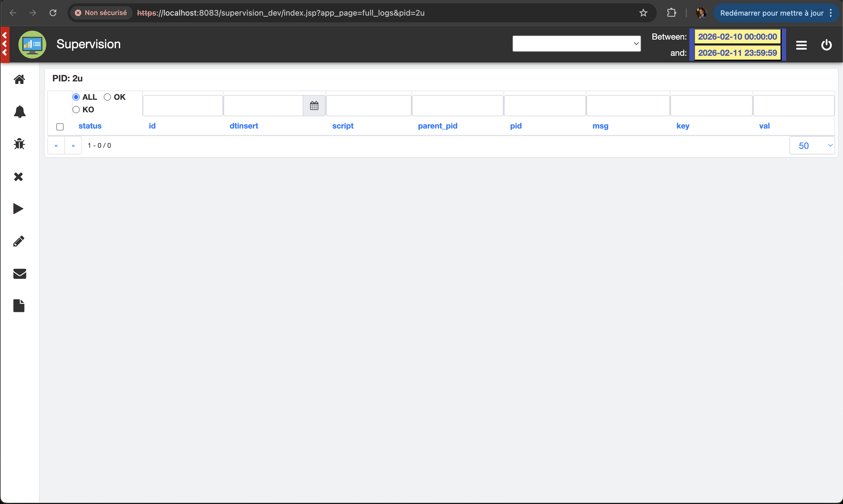
Task: Open the bug icon in sidebar
Action: 19,144
